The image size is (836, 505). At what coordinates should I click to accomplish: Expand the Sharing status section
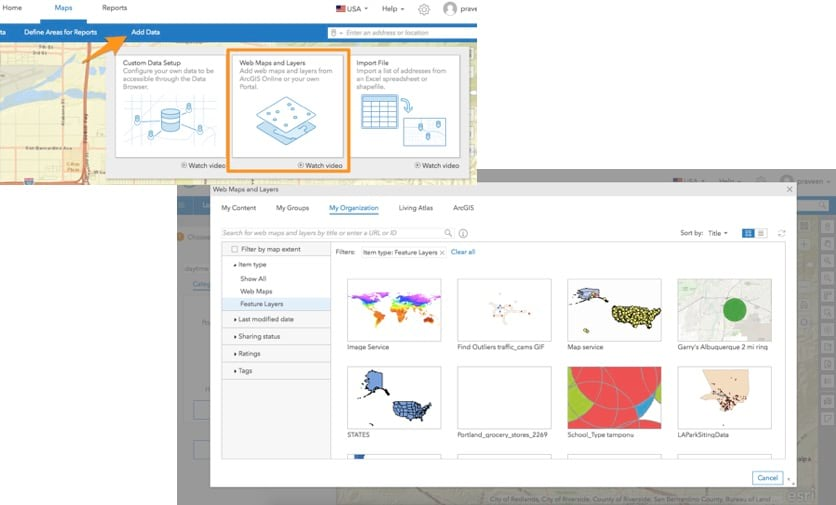[256, 336]
